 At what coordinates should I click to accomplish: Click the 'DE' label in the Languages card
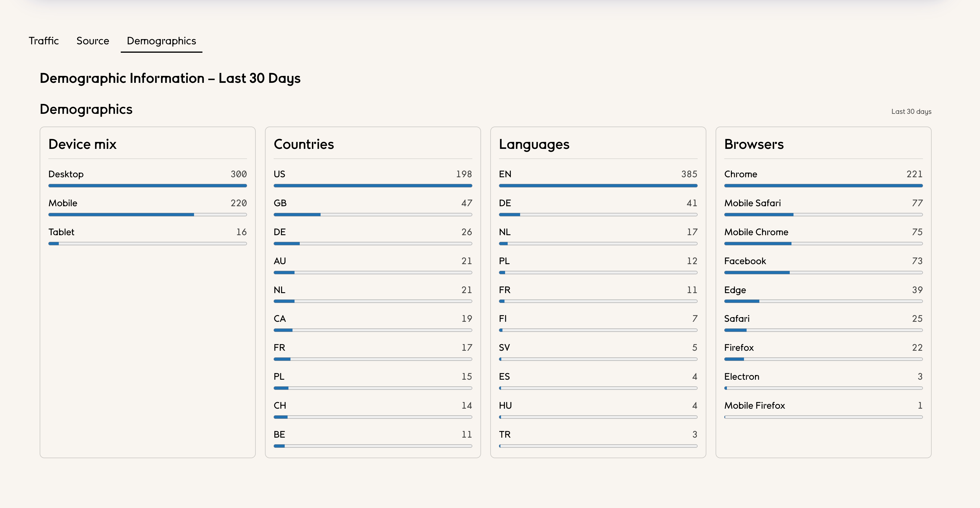coord(505,203)
